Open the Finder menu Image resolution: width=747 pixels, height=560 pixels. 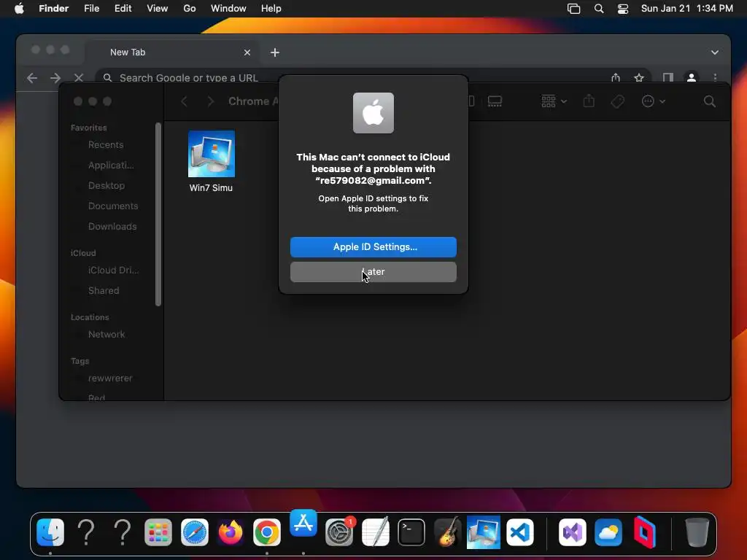(x=54, y=9)
